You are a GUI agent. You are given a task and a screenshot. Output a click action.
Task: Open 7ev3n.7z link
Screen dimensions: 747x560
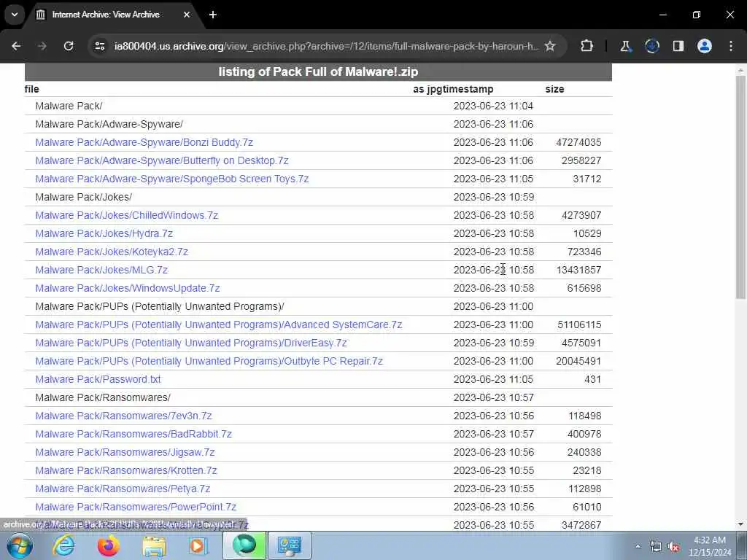pos(123,416)
